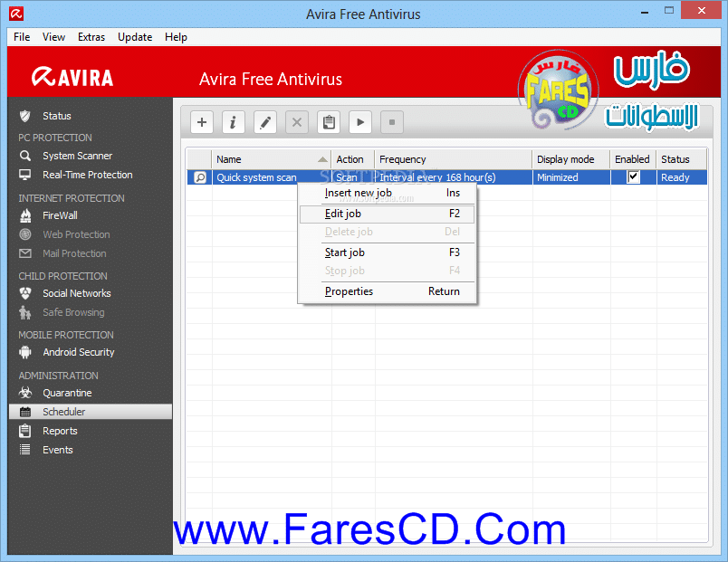Sort jobs by the Action column header

pos(353,159)
